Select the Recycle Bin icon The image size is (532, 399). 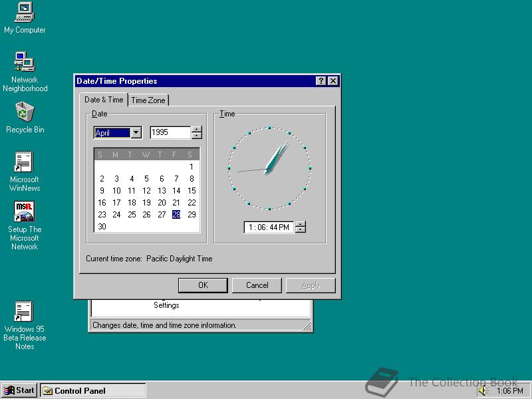tap(25, 118)
